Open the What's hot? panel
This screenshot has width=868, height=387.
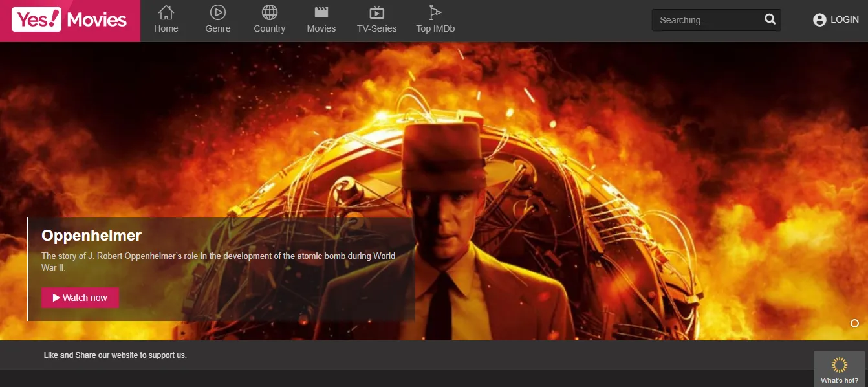840,369
